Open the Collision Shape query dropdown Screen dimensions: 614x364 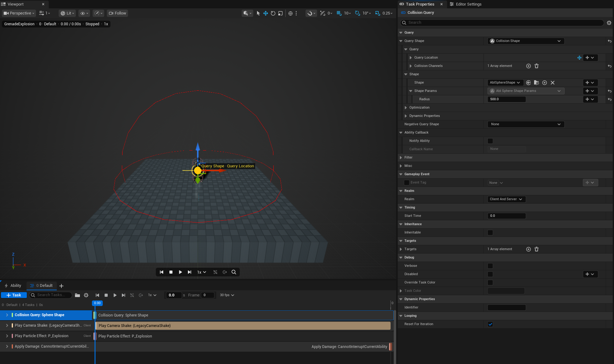pos(526,41)
